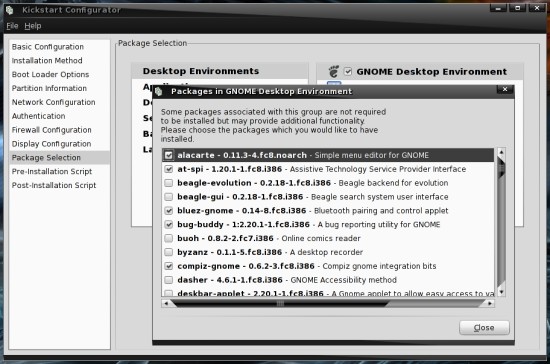Click the Close button in dialog
Viewport: 550px width, 364px height.
pyautogui.click(x=484, y=328)
